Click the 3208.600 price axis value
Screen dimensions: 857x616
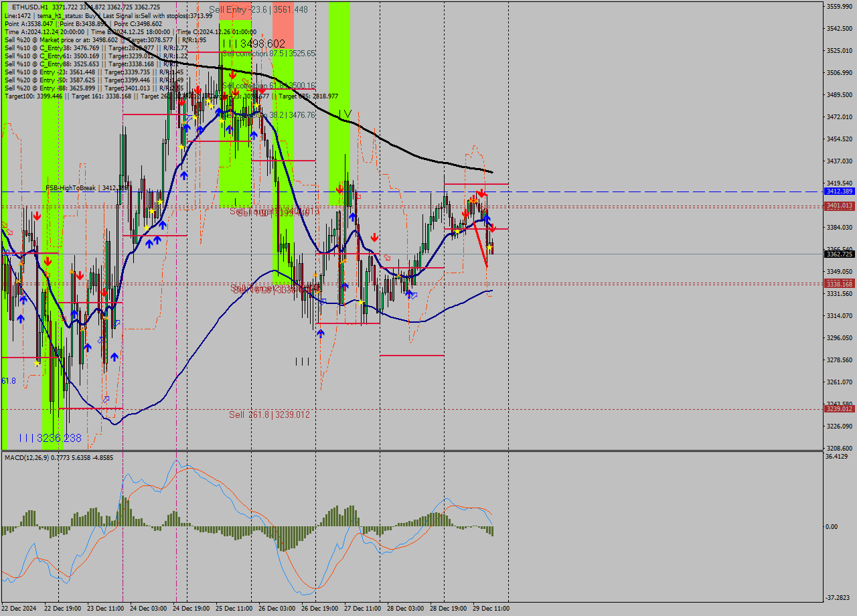tap(840, 448)
